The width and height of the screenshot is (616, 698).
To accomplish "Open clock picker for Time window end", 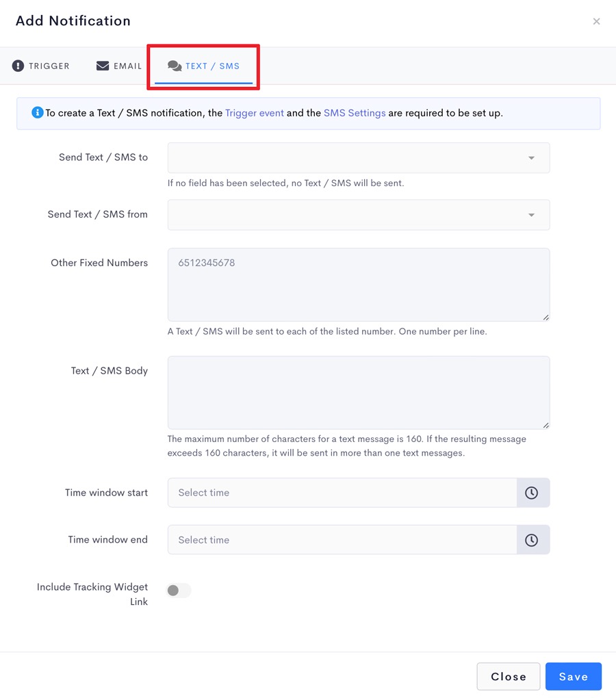I will [532, 540].
